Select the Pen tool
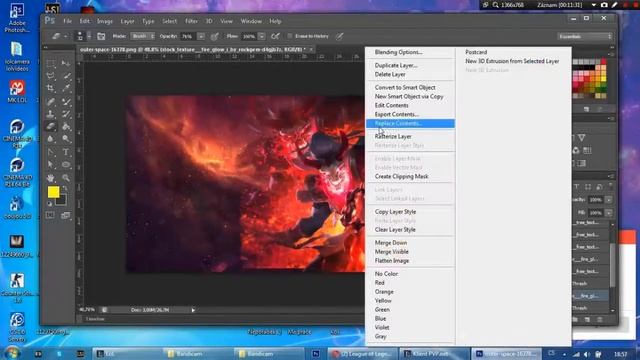The image size is (640, 360). 50,152
